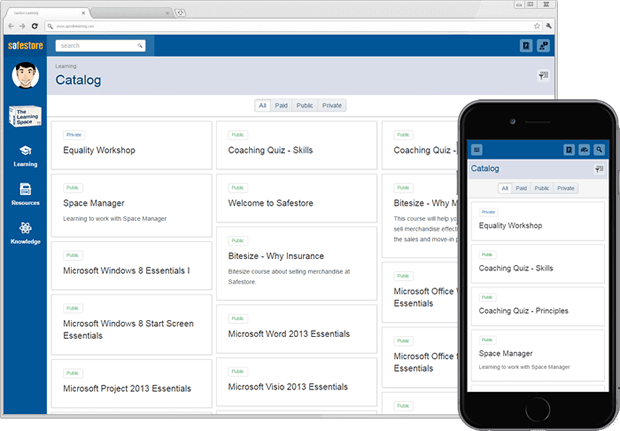
Task: Click the Safestore logo in the header
Action: (x=25, y=45)
